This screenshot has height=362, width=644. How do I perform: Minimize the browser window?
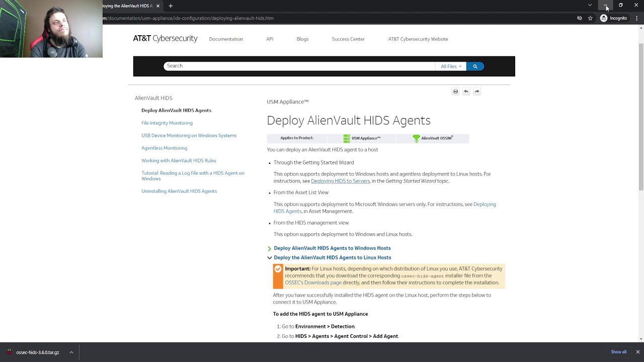pos(606,5)
